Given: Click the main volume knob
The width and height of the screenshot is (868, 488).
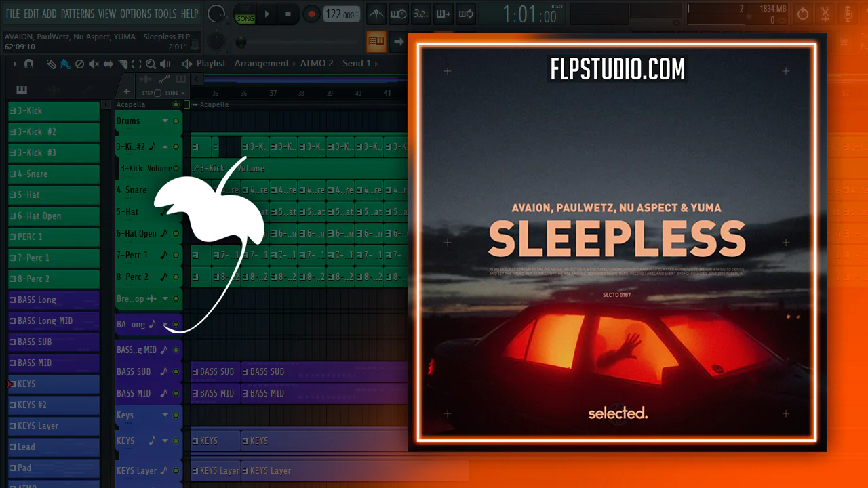Looking at the screenshot, I should click(x=216, y=14).
